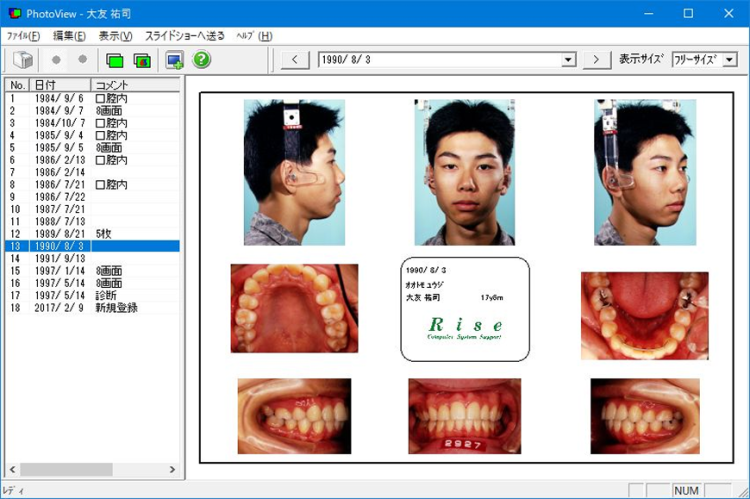The height and width of the screenshot is (499, 750).
Task: Click the print/document icon in toolbar
Action: [23, 60]
